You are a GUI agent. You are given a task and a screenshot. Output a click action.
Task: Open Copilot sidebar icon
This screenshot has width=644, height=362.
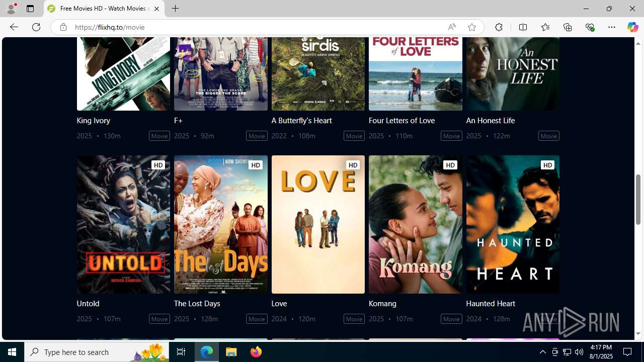coord(632,27)
